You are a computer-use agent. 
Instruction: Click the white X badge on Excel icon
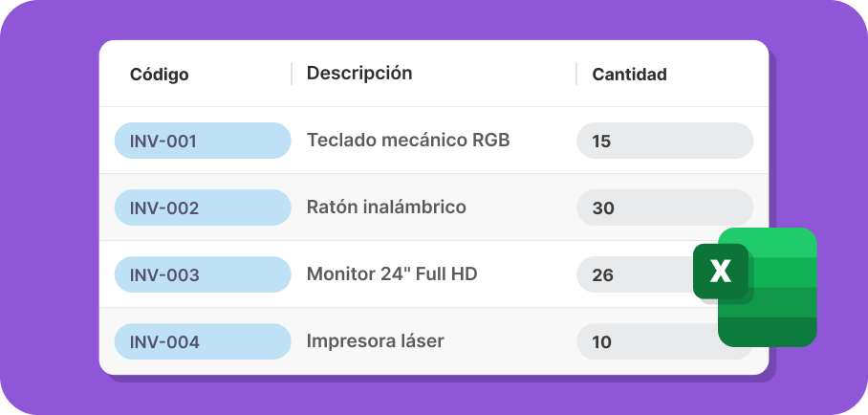(720, 271)
